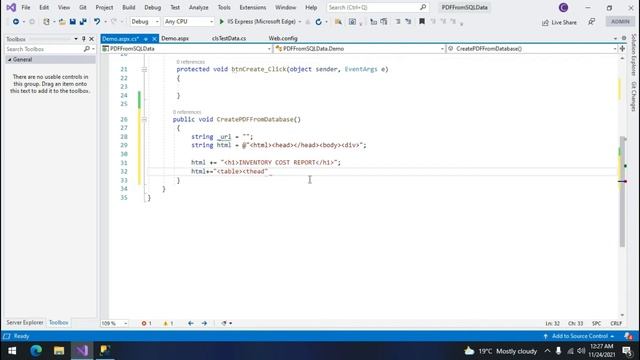Navigate to previous issue with left arrow
640x360 pixels.
[x=191, y=323]
